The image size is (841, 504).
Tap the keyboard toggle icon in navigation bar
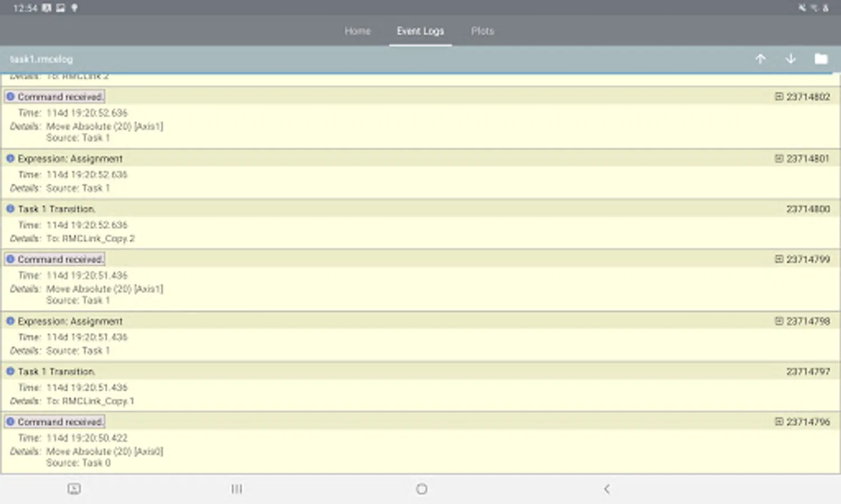pos(74,489)
